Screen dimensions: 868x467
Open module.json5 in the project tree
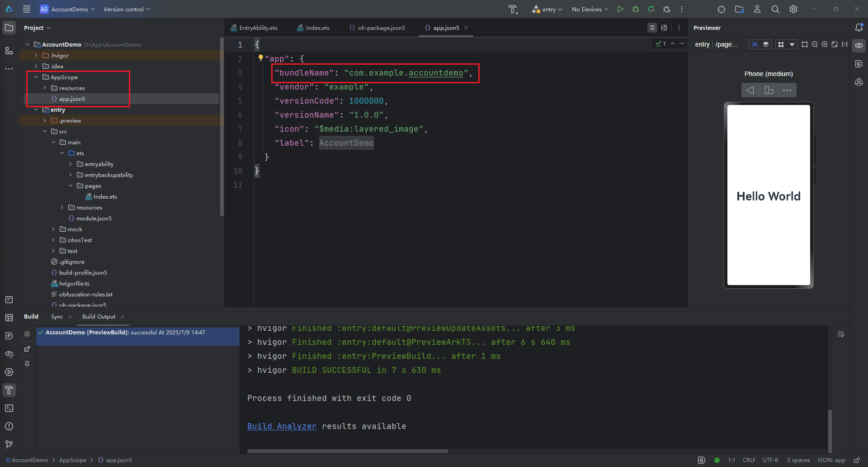tap(94, 219)
